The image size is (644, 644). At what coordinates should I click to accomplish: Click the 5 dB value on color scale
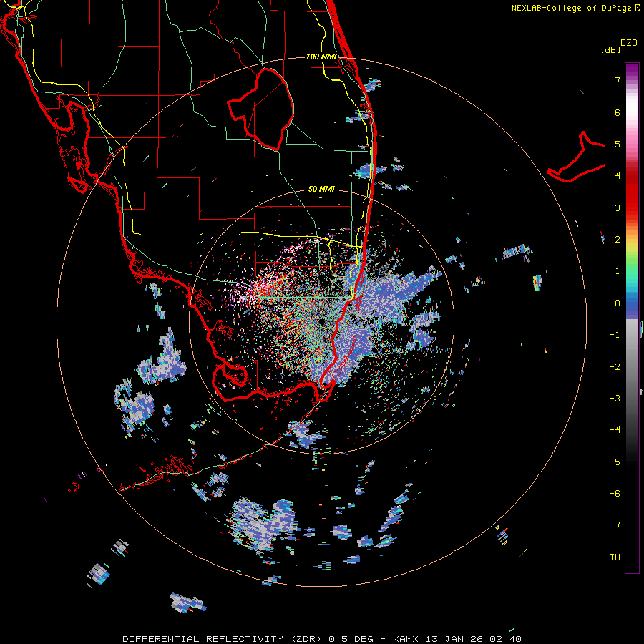(618, 144)
